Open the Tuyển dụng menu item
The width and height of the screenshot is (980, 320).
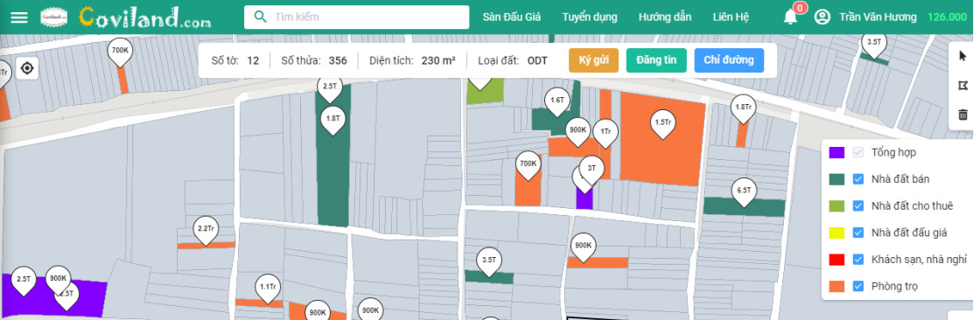click(x=590, y=17)
